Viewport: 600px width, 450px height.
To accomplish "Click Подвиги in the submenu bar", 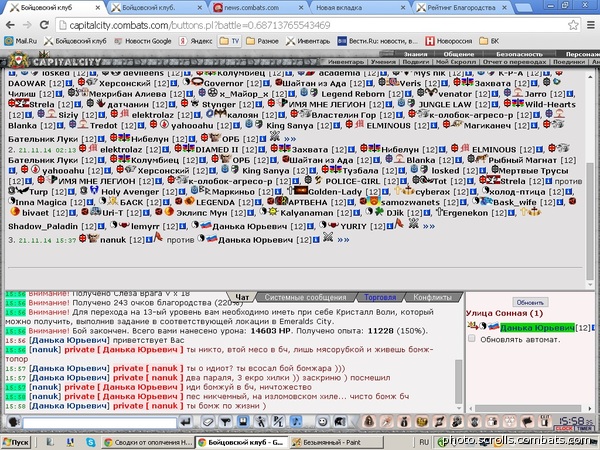I will point(416,62).
